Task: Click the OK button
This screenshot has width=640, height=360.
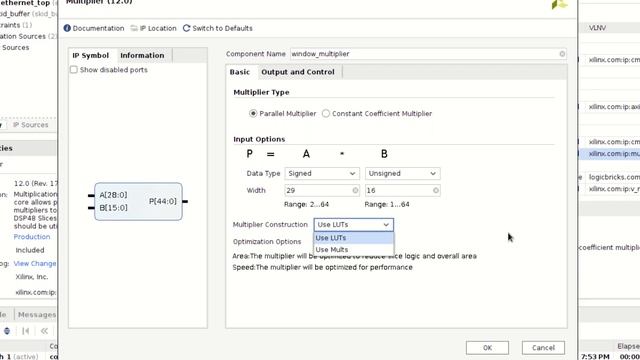Action: pyautogui.click(x=487, y=348)
